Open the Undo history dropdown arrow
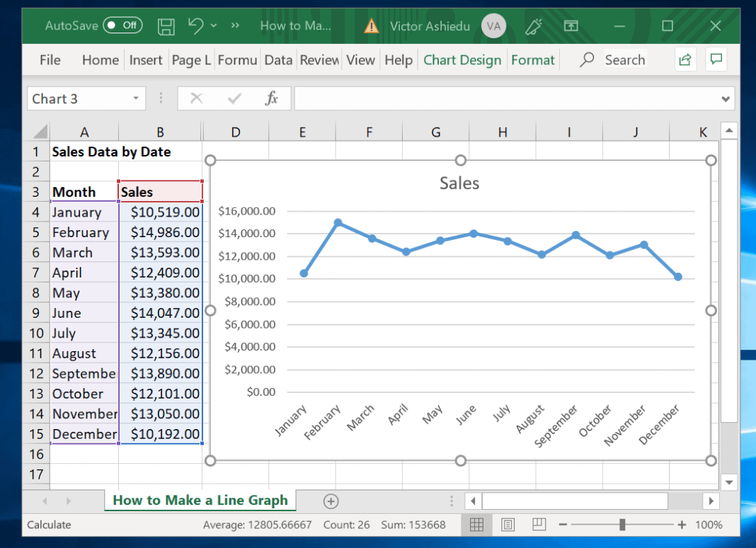The image size is (756, 548). 214,25
